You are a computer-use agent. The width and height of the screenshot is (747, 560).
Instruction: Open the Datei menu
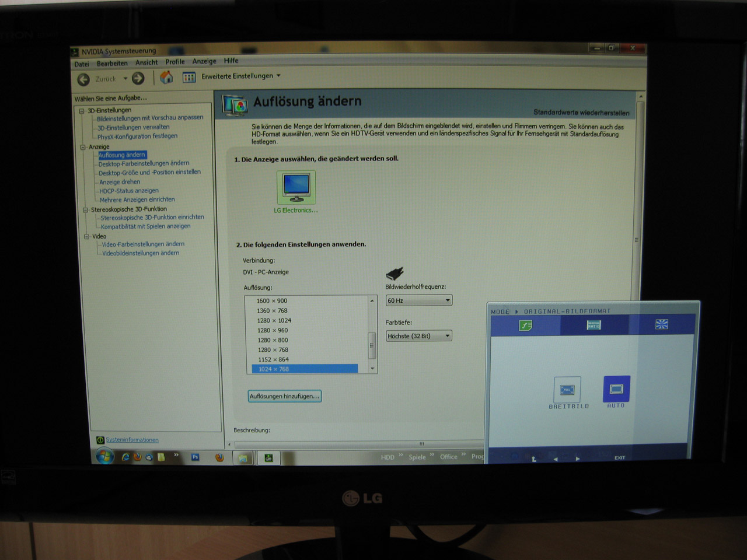[x=82, y=64]
